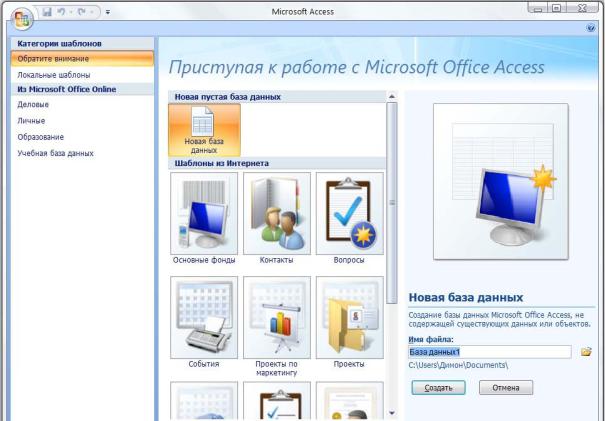Click the Новая пустая база данных header
Screen dimensions: 605x421
pyautogui.click(x=277, y=97)
